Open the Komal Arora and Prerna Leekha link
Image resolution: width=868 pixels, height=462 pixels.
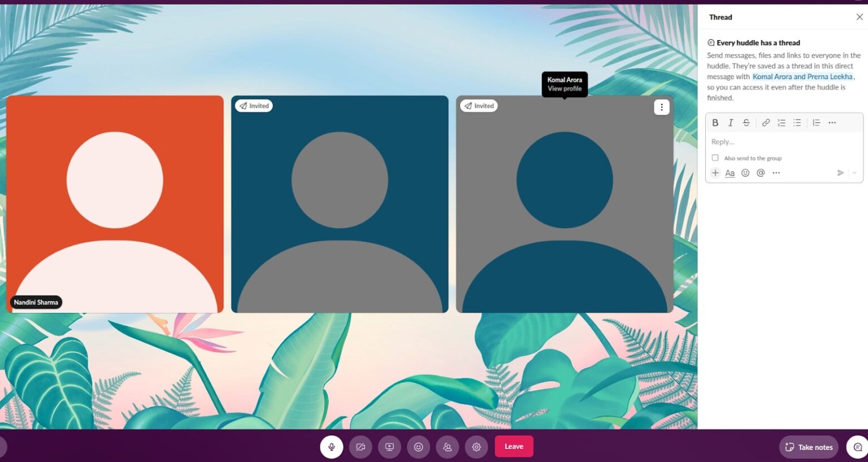click(802, 77)
